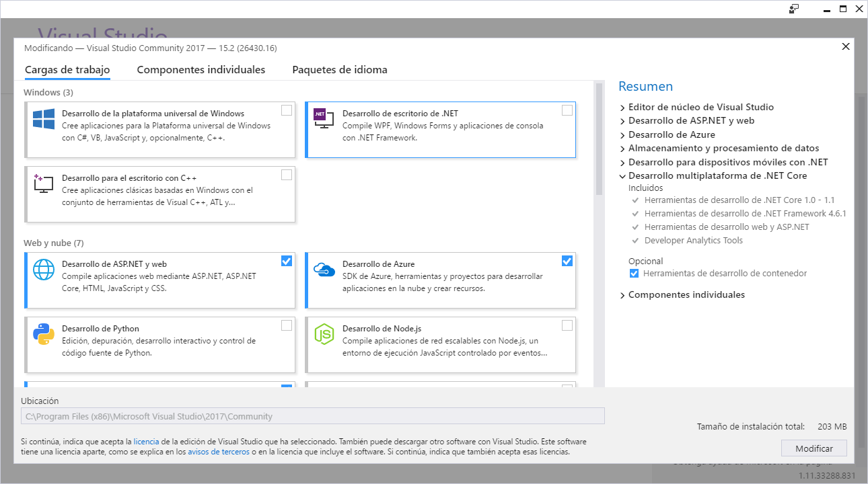Click the Ubicación install path field

(x=313, y=416)
